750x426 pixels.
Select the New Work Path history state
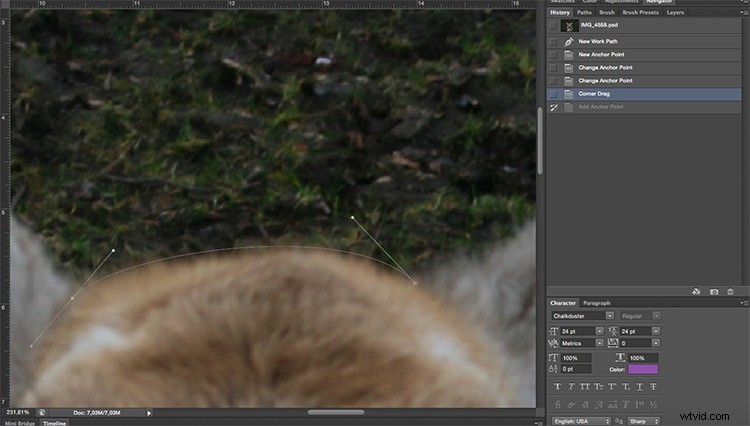(x=644, y=42)
